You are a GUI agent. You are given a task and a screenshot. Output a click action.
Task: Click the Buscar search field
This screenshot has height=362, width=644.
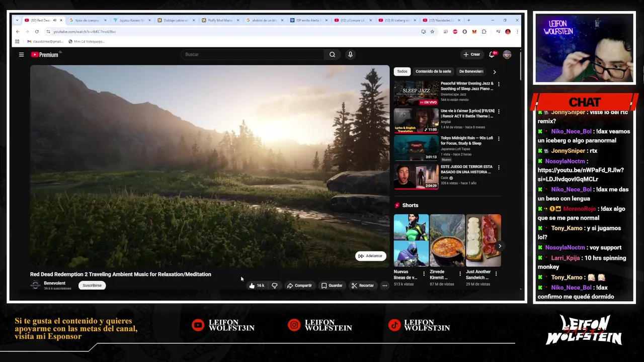click(254, 54)
